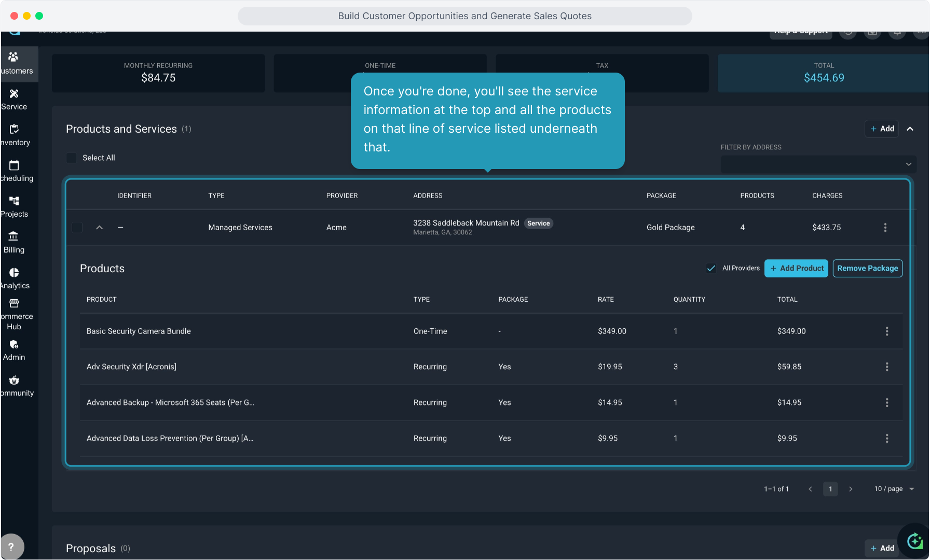Open the Scheduling calendar icon

tap(14, 166)
